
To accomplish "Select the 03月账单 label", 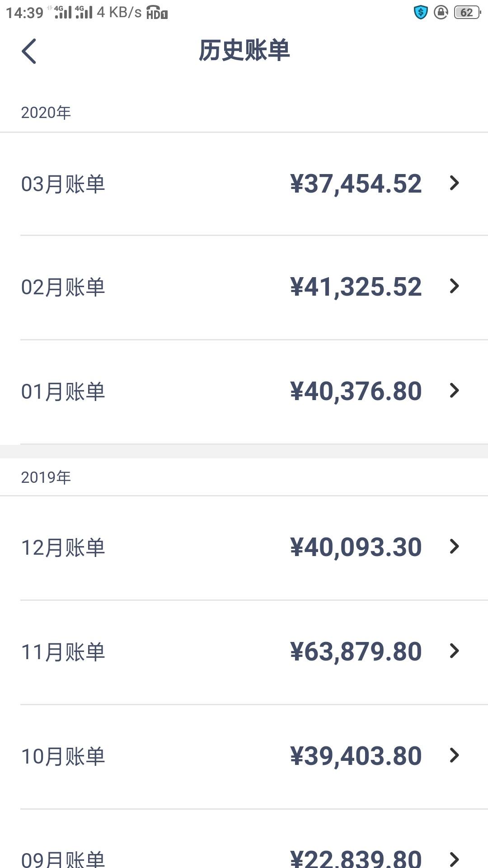I will 63,184.
